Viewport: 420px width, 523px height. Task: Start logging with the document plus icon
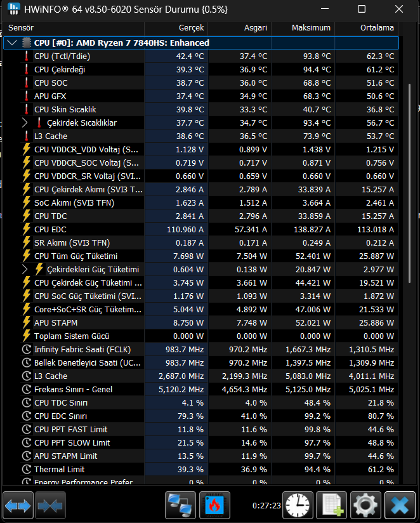tap(332, 505)
